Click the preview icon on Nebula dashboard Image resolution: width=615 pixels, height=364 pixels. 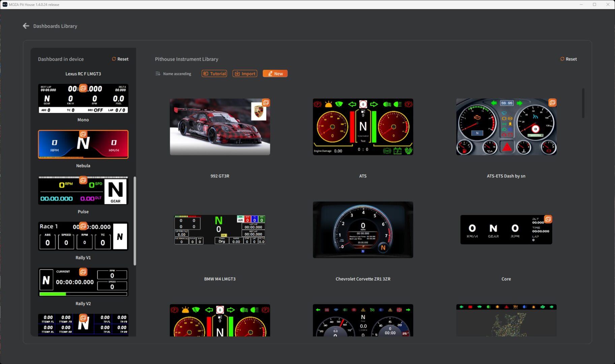pyautogui.click(x=83, y=134)
